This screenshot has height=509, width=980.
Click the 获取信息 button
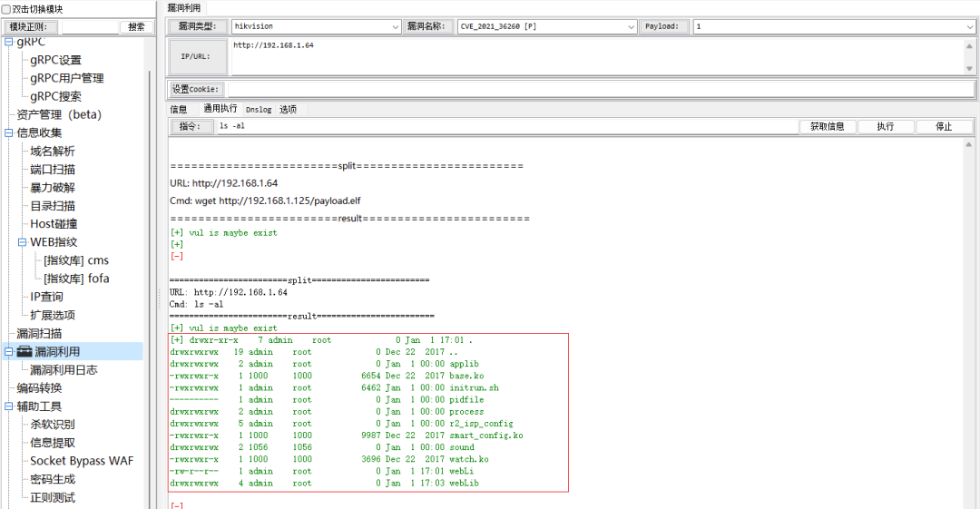tap(828, 126)
